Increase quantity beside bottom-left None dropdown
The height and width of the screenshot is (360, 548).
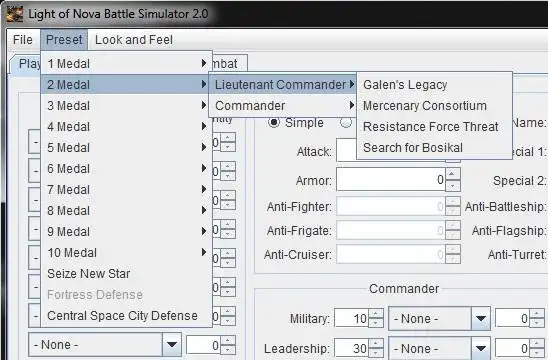tap(228, 341)
